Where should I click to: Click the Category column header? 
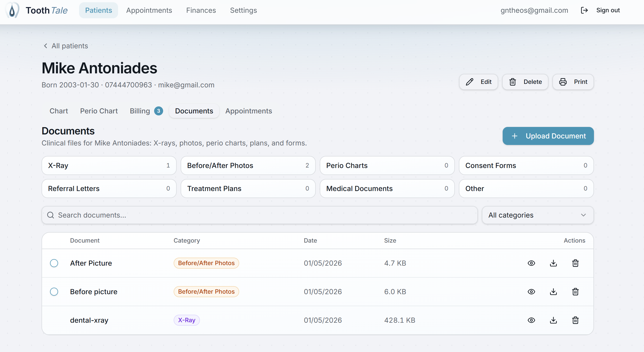click(x=187, y=241)
